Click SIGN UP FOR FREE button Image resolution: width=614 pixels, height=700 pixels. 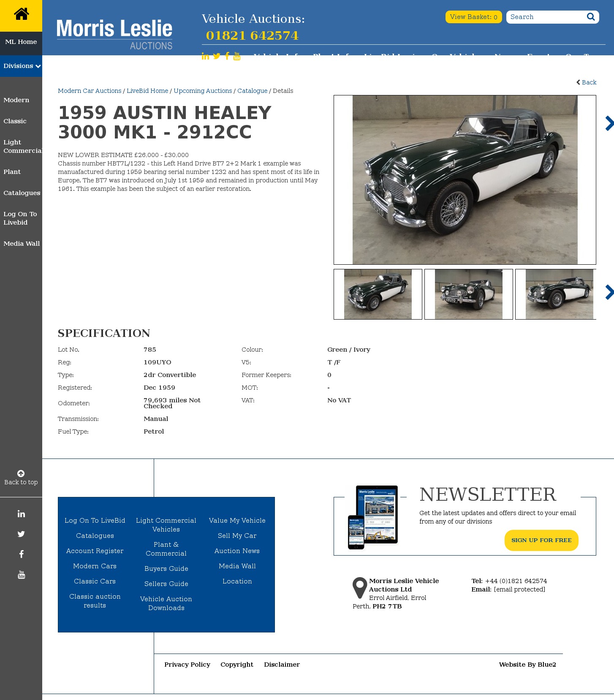pyautogui.click(x=541, y=540)
